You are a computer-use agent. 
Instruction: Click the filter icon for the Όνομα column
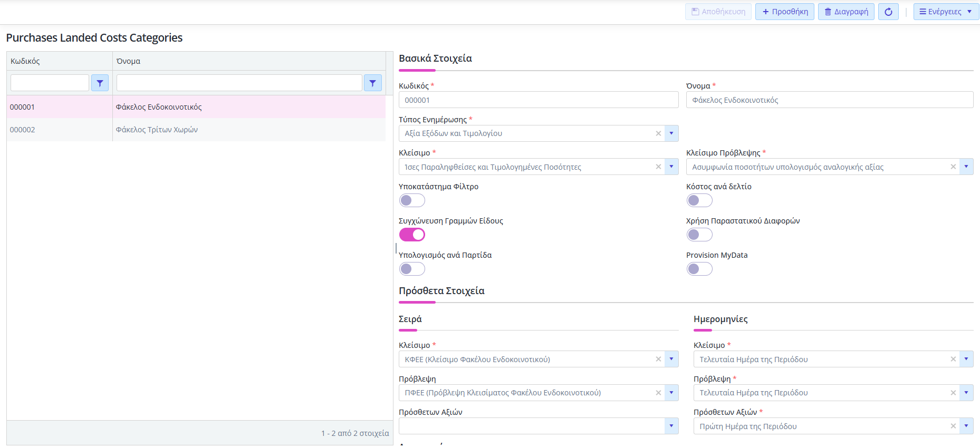coord(372,83)
